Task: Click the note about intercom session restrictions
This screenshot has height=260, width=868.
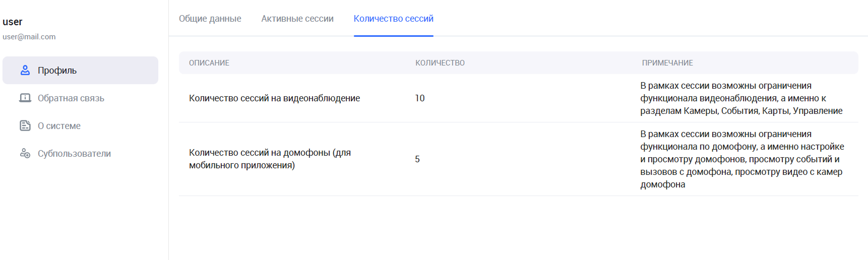Action: [742, 159]
